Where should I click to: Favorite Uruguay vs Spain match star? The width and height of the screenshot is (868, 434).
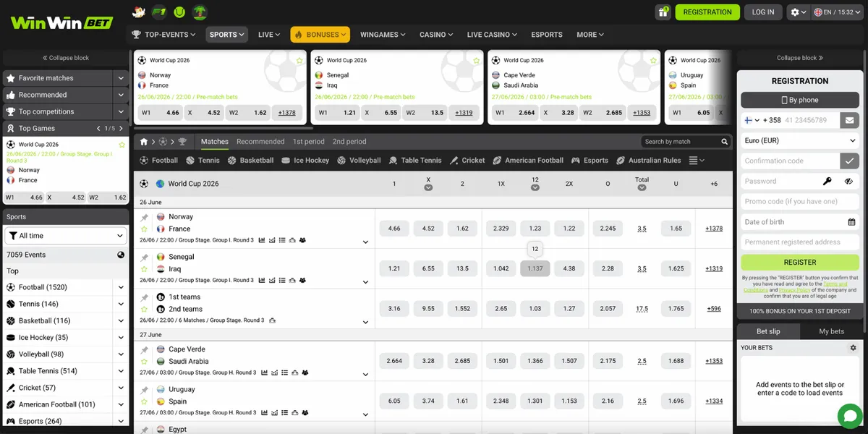coord(144,401)
